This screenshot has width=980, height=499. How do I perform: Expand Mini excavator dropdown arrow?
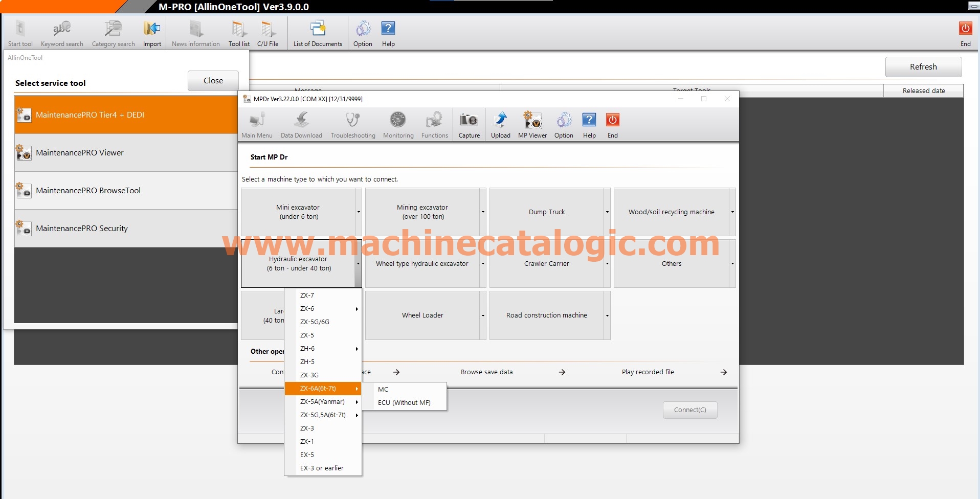(359, 212)
